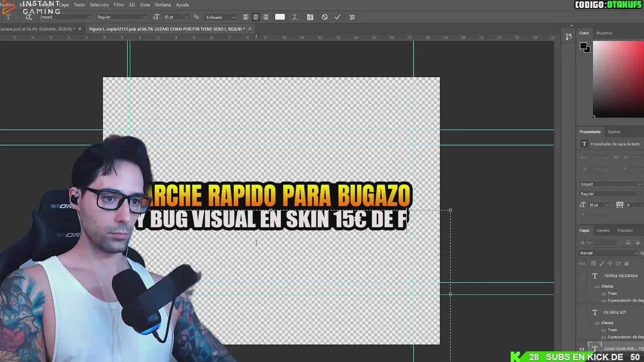Collapse panels with the double-arrow icon
The image size is (644, 362).
[572, 26]
